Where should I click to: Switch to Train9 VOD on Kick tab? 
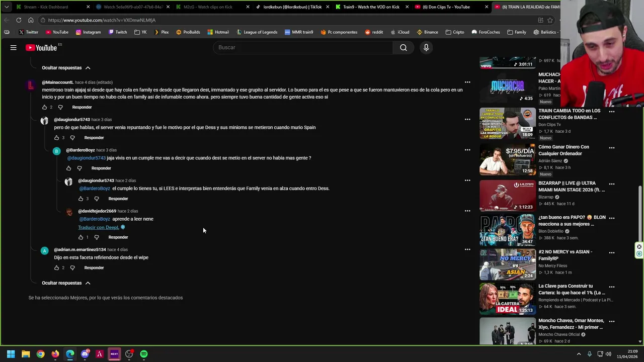(371, 7)
